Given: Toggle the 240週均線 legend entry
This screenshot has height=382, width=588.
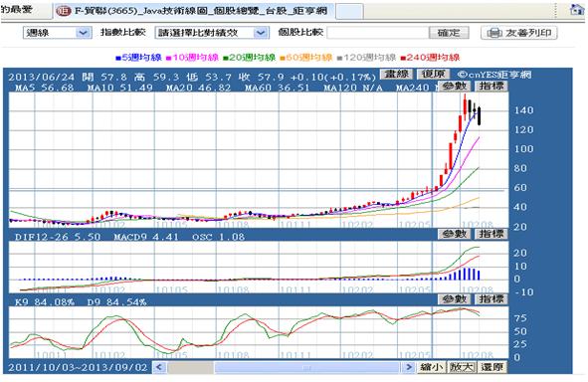Looking at the screenshot, I should (x=430, y=58).
